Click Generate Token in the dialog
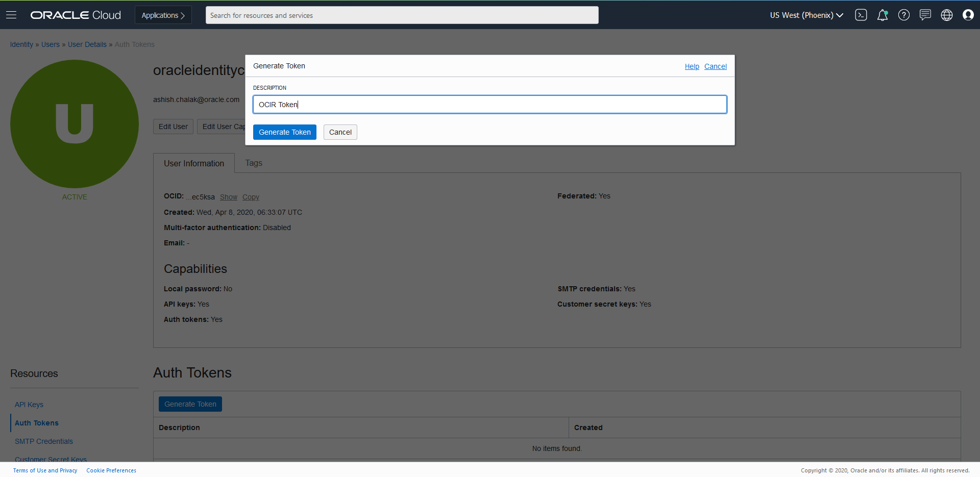 pos(285,132)
